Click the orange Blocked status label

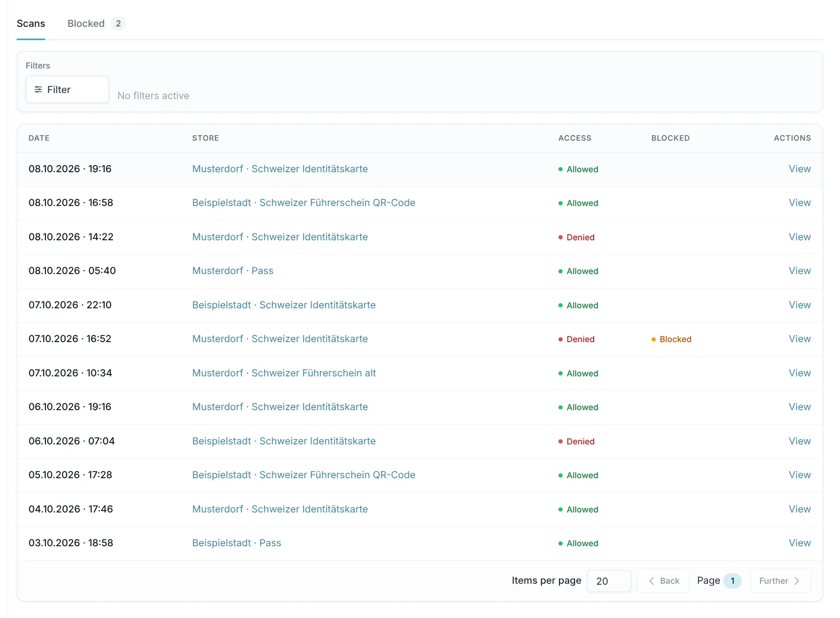click(x=671, y=339)
